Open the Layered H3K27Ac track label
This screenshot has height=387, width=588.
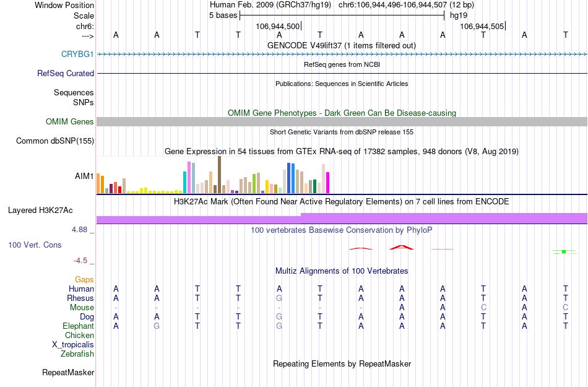click(x=40, y=210)
